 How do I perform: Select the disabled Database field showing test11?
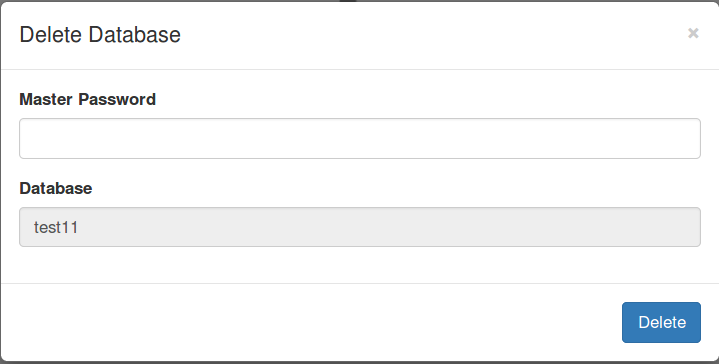(x=360, y=227)
